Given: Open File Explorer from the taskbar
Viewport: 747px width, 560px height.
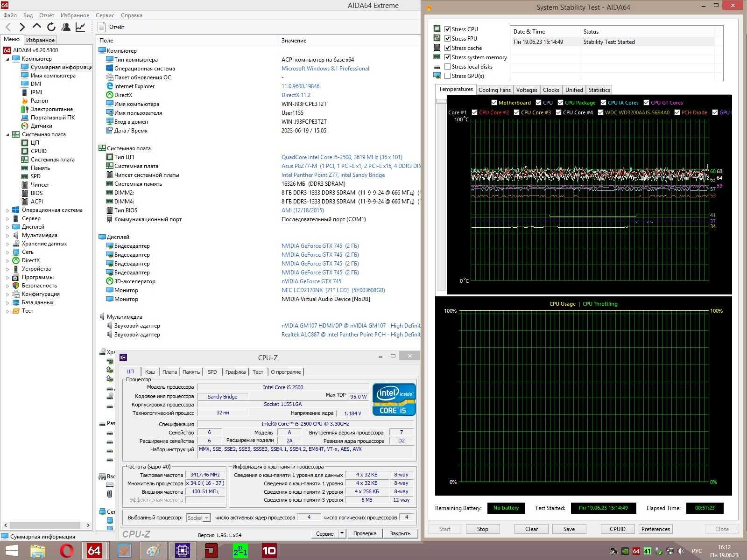Looking at the screenshot, I should click(38, 551).
